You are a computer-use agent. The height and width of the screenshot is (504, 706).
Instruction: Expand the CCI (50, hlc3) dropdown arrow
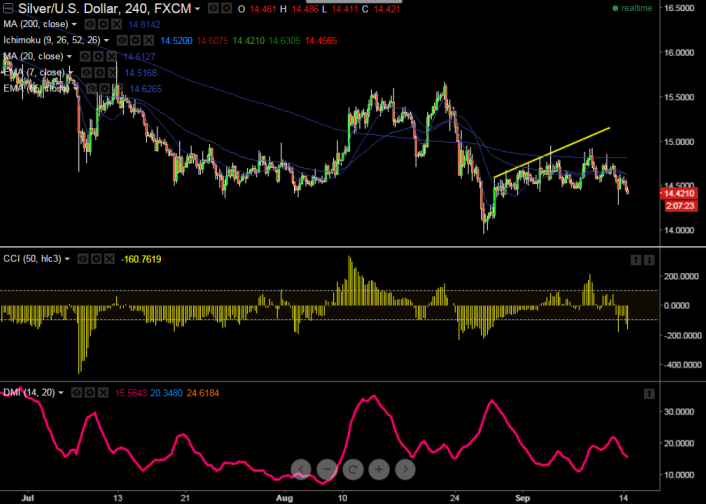(x=68, y=259)
